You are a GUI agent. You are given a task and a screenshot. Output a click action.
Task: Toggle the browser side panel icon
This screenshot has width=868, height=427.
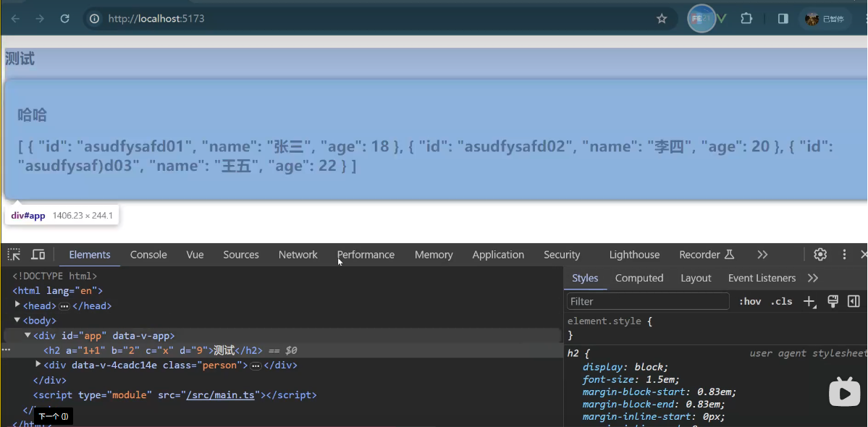[783, 19]
